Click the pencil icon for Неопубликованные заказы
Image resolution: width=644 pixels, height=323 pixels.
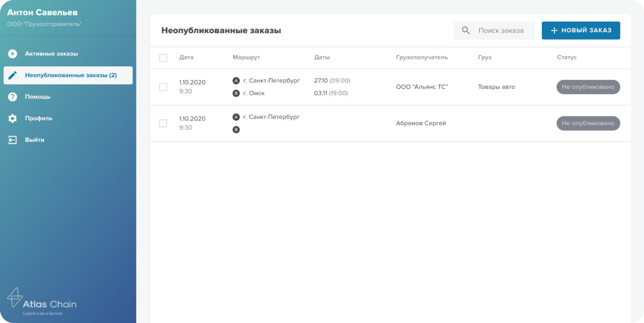click(x=13, y=75)
